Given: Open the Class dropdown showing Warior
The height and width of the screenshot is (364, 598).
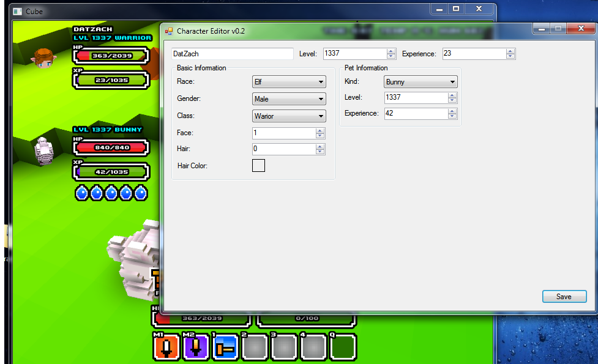Looking at the screenshot, I should tap(289, 116).
